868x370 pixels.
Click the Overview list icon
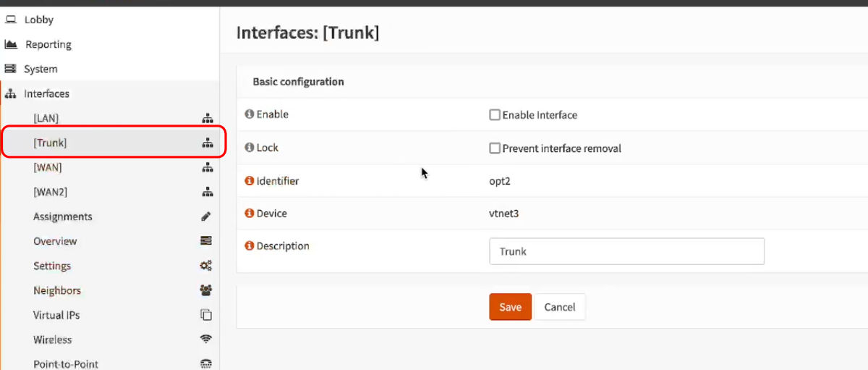[206, 241]
